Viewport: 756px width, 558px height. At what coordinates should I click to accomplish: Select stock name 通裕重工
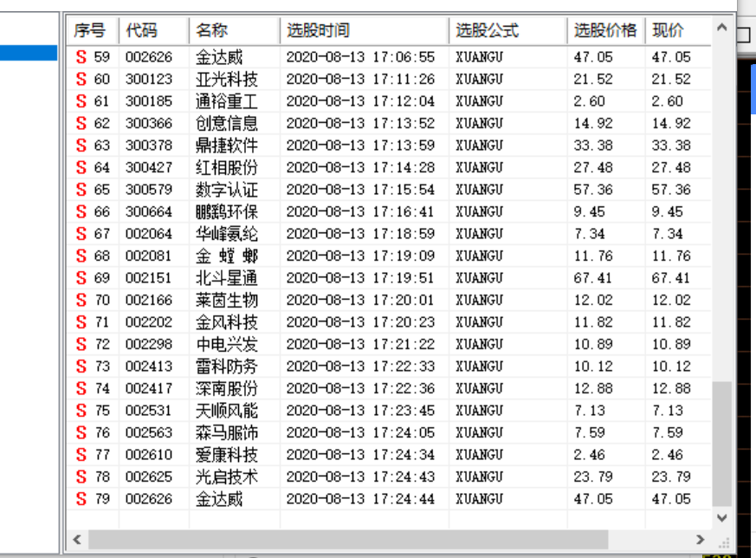(227, 101)
